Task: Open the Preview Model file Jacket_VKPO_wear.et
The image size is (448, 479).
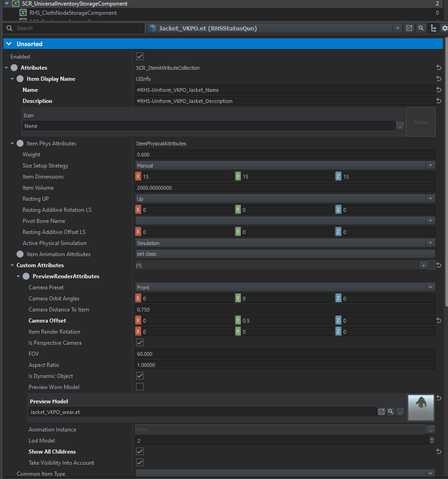Action: 382,412
